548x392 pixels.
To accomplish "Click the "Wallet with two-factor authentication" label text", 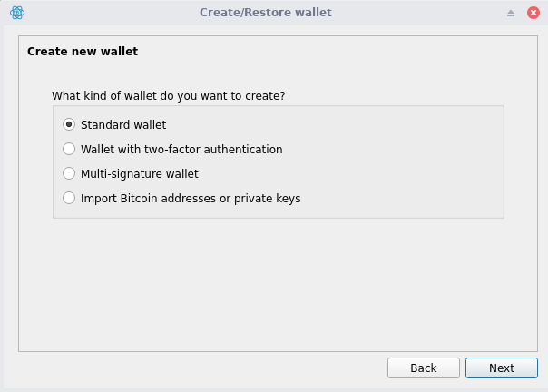I will click(181, 149).
